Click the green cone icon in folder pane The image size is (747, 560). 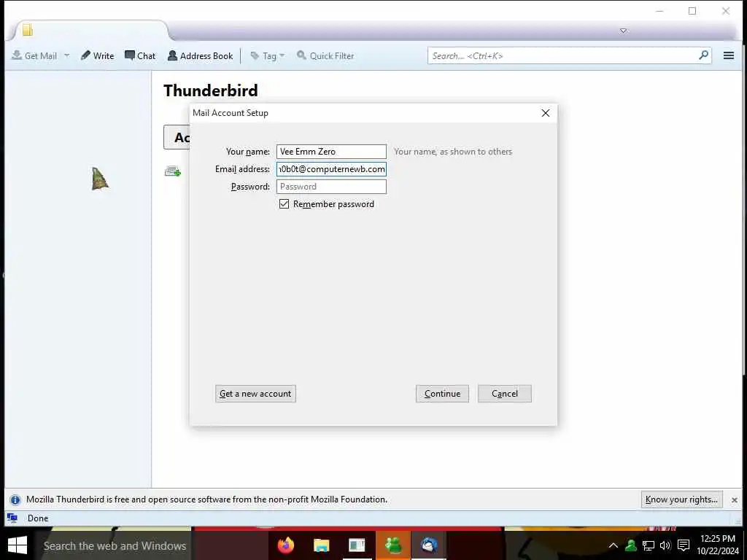coord(100,179)
